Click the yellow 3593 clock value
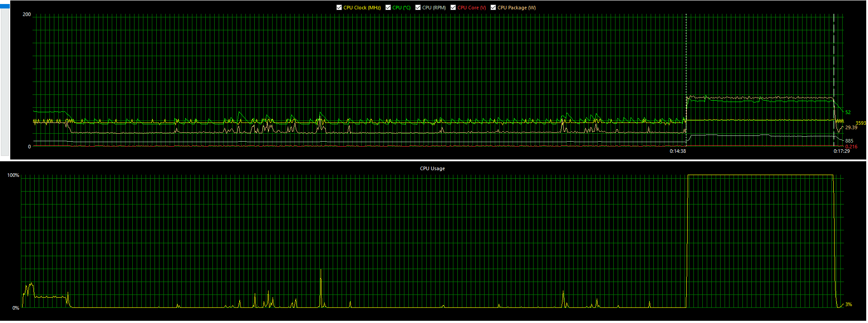868x323 pixels. pyautogui.click(x=860, y=123)
